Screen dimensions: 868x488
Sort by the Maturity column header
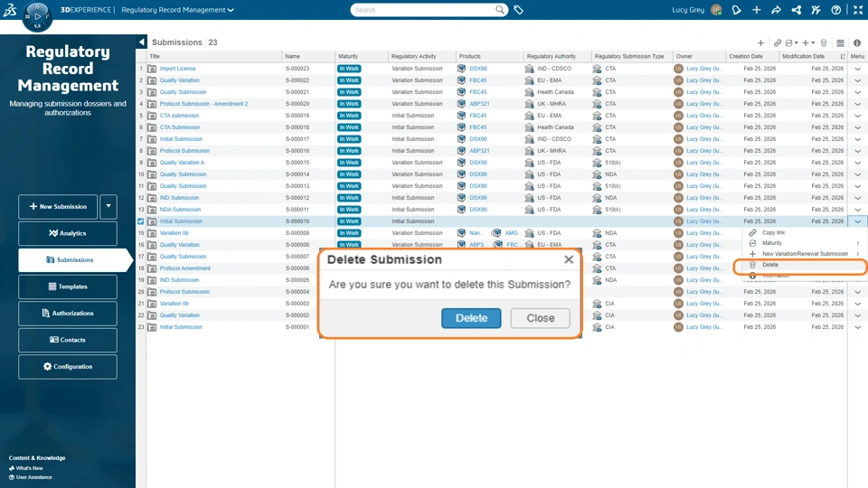point(348,56)
